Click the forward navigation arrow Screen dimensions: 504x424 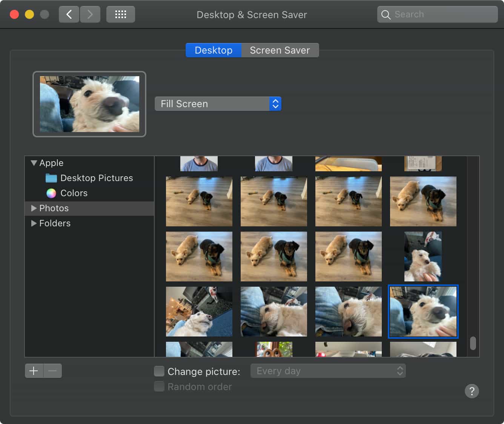pyautogui.click(x=90, y=15)
